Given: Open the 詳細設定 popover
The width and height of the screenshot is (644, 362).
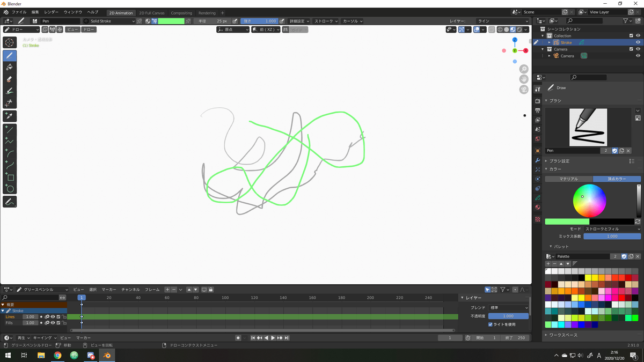Looking at the screenshot, I should (299, 21).
